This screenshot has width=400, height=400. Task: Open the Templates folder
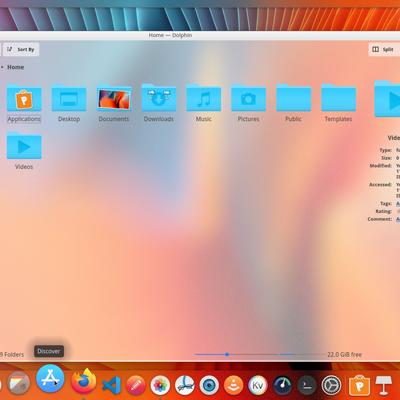[x=339, y=98]
